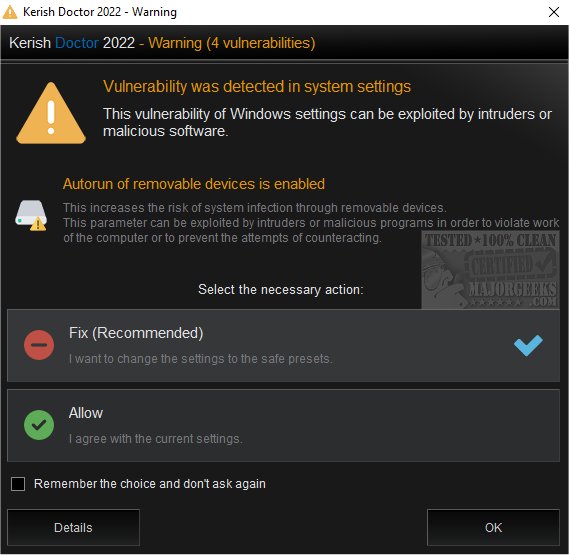Click the red minus Fix icon

[39, 345]
